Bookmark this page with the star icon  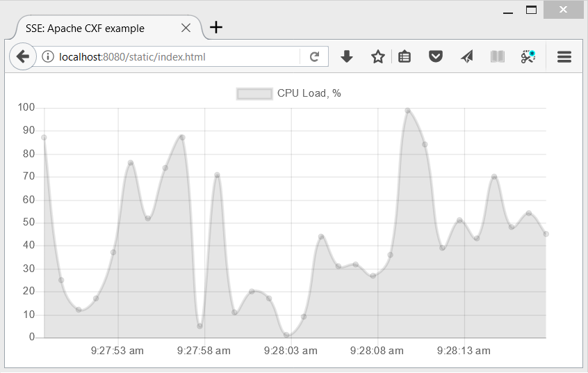point(377,57)
